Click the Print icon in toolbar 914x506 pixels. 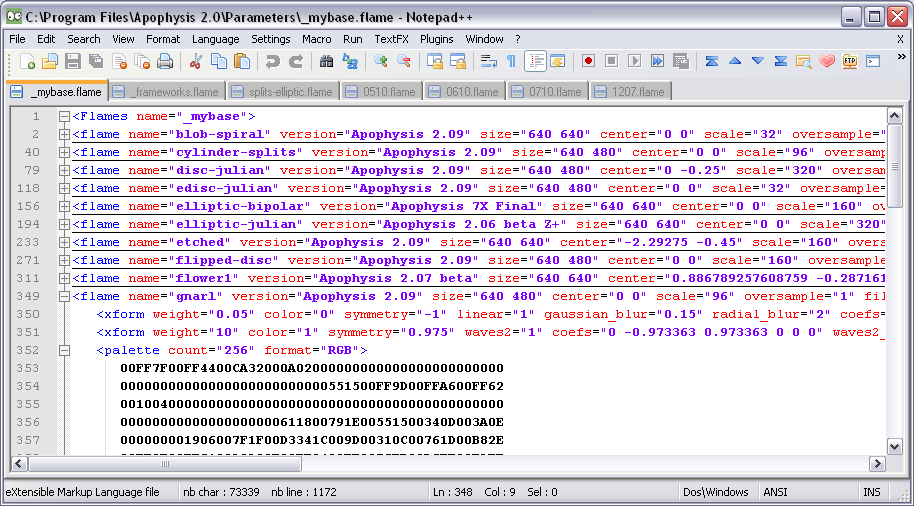pos(165,61)
